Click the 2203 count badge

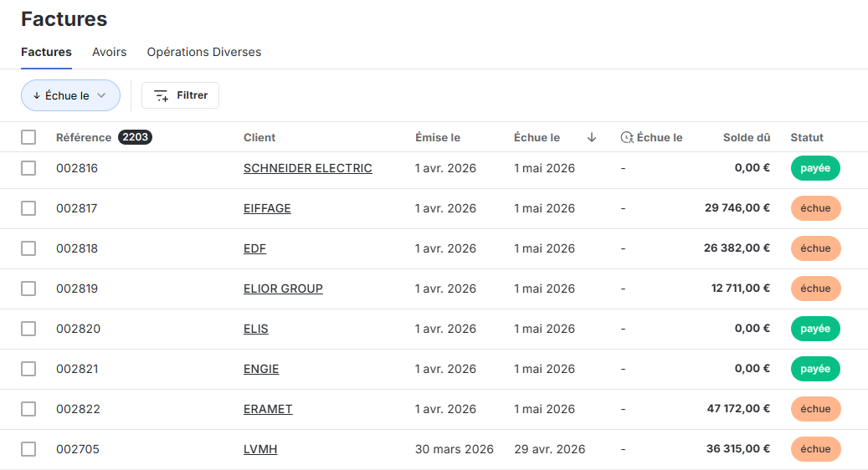(135, 137)
